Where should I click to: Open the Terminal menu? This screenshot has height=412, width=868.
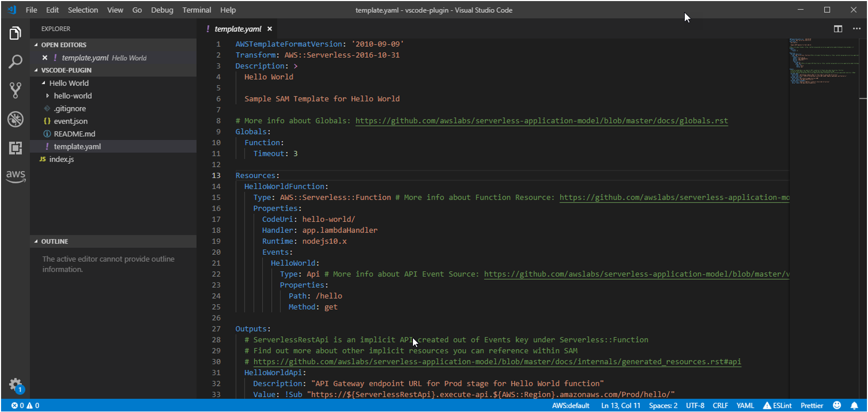197,10
